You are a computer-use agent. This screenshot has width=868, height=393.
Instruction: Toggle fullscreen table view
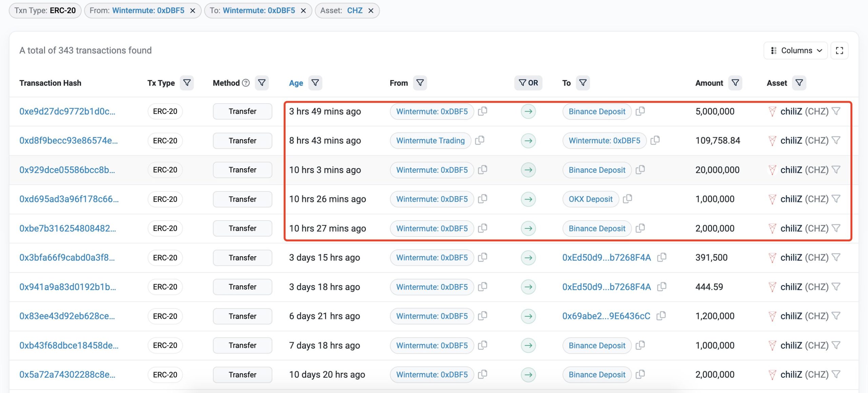839,51
